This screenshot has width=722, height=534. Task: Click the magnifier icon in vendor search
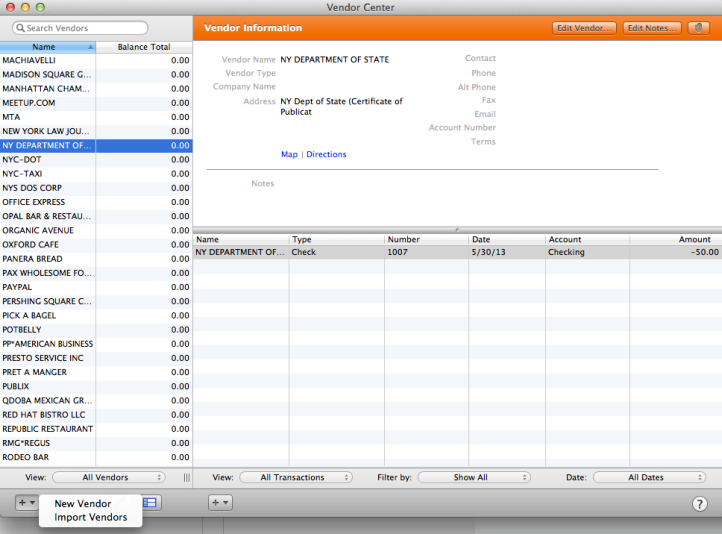click(20, 28)
